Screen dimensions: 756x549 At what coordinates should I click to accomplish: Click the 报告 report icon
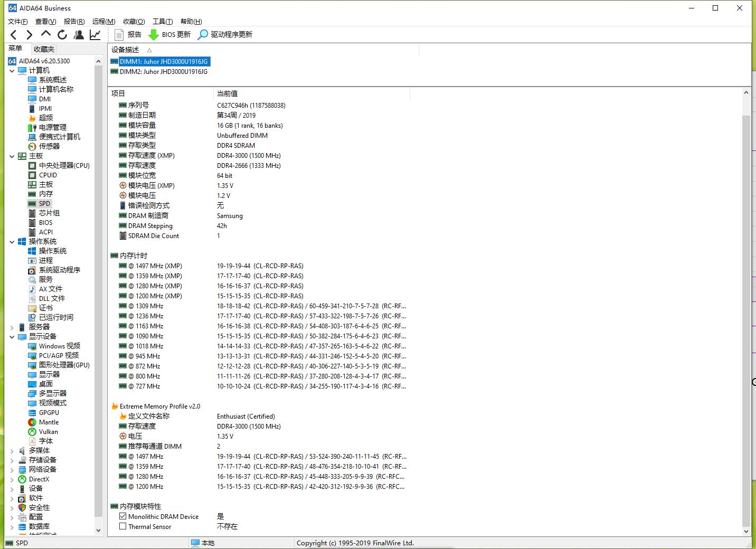[120, 35]
